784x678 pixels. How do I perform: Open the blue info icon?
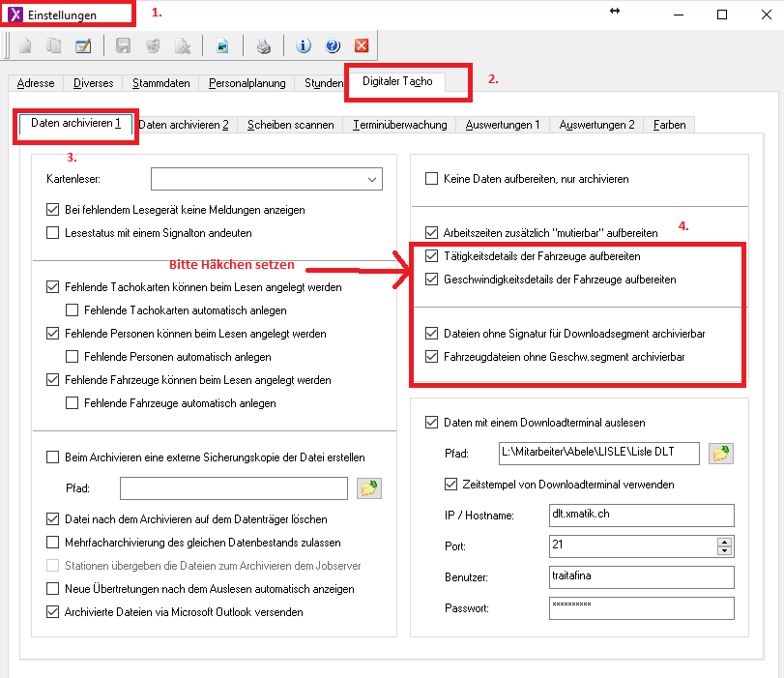[304, 45]
